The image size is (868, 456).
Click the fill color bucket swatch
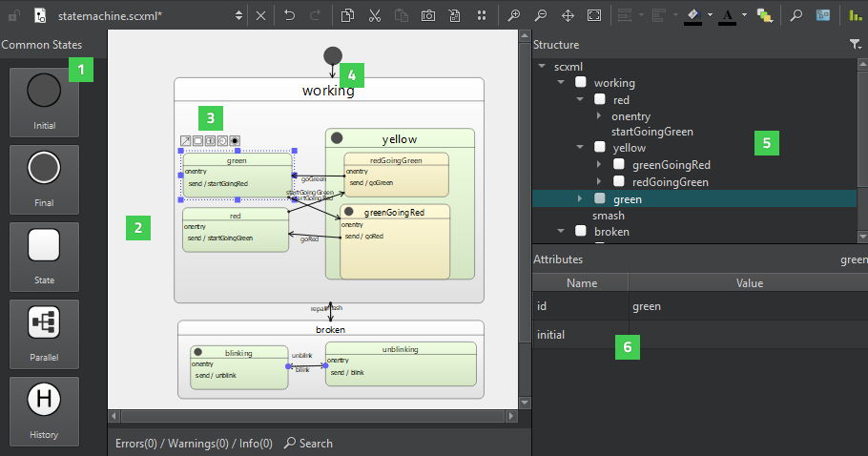tap(692, 16)
